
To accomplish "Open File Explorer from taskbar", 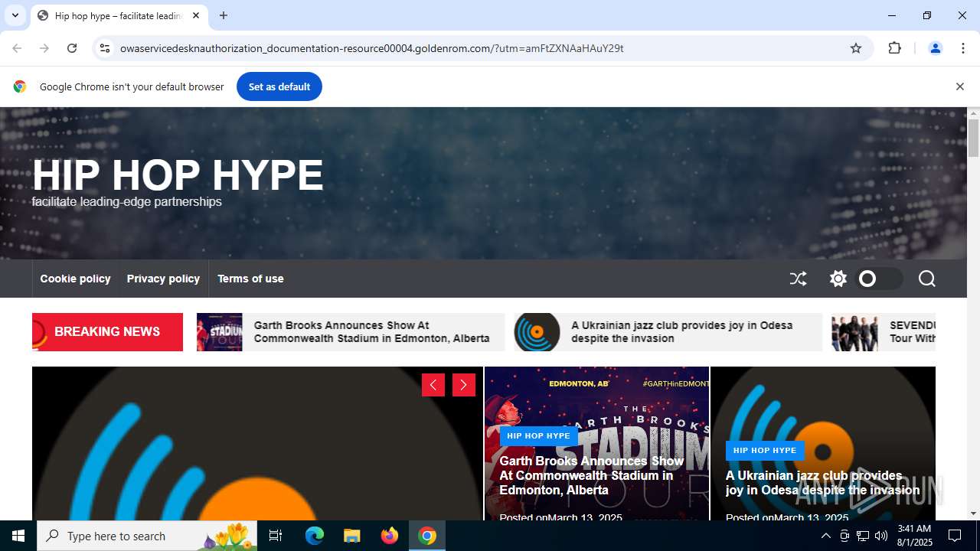I will tap(351, 536).
